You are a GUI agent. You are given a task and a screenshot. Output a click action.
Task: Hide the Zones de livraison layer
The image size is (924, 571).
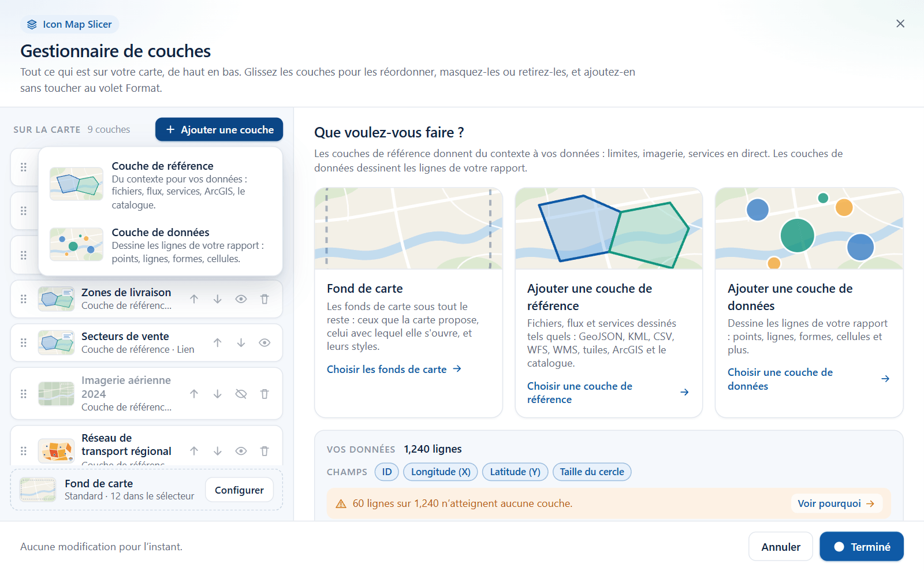pyautogui.click(x=241, y=299)
